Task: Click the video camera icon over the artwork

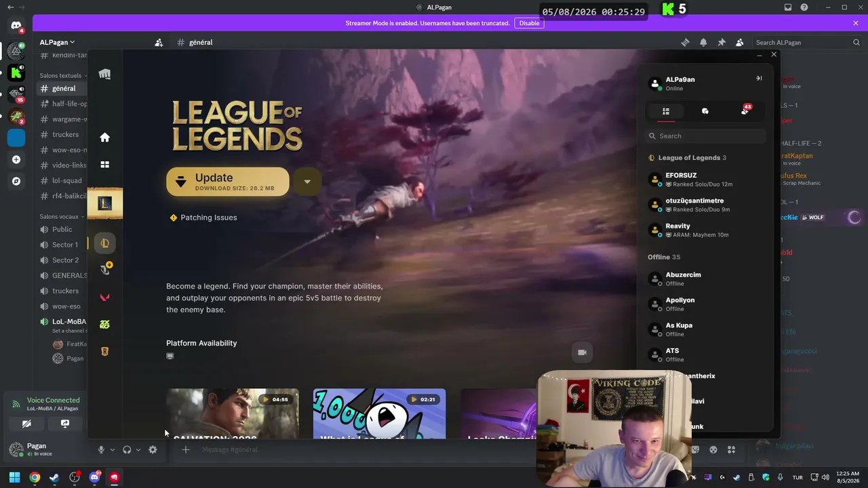Action: 582,352
